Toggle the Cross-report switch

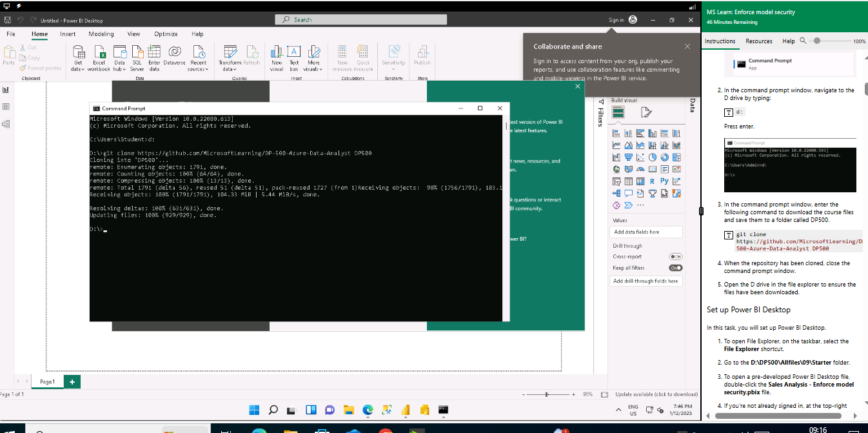(675, 256)
